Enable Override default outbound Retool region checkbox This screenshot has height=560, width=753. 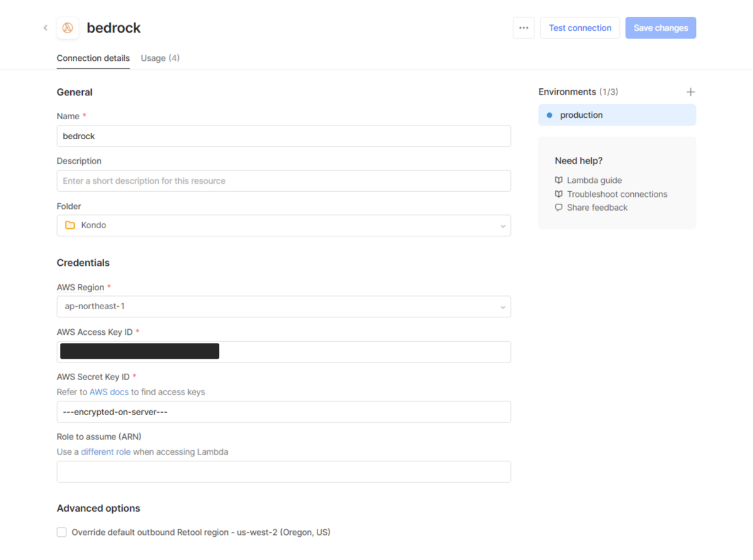click(61, 532)
